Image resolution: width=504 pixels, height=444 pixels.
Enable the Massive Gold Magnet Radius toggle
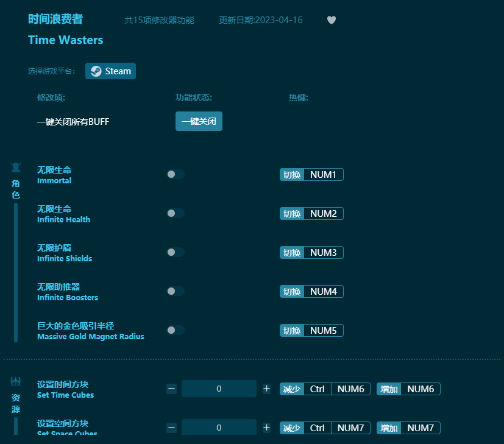pyautogui.click(x=175, y=330)
